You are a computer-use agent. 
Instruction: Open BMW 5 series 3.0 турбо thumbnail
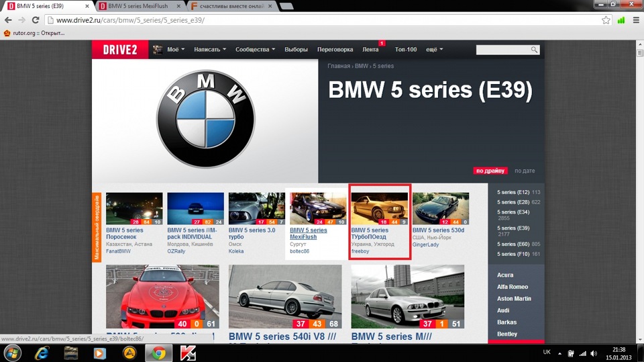(257, 209)
